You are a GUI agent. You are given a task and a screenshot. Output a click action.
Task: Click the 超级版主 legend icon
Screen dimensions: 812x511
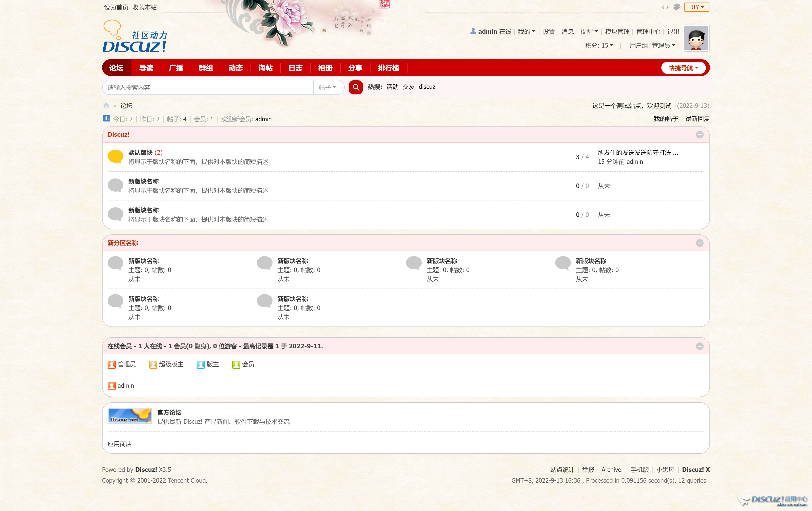click(153, 364)
